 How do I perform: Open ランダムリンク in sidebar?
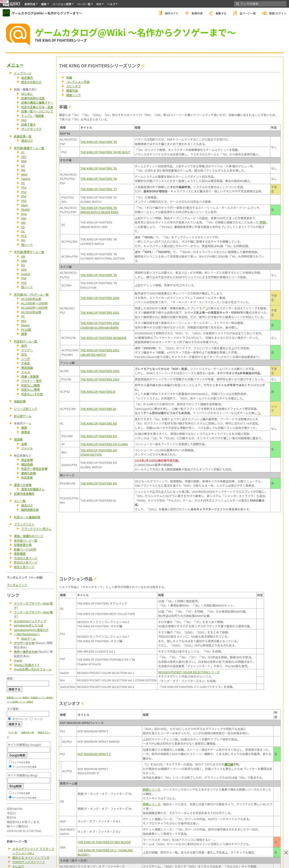[x=17, y=585]
